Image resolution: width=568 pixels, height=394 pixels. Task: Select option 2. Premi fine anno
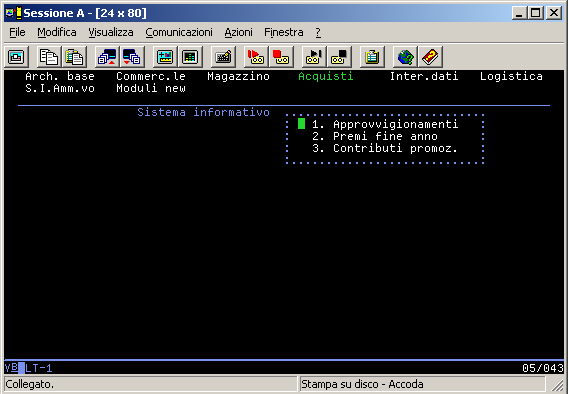click(375, 136)
